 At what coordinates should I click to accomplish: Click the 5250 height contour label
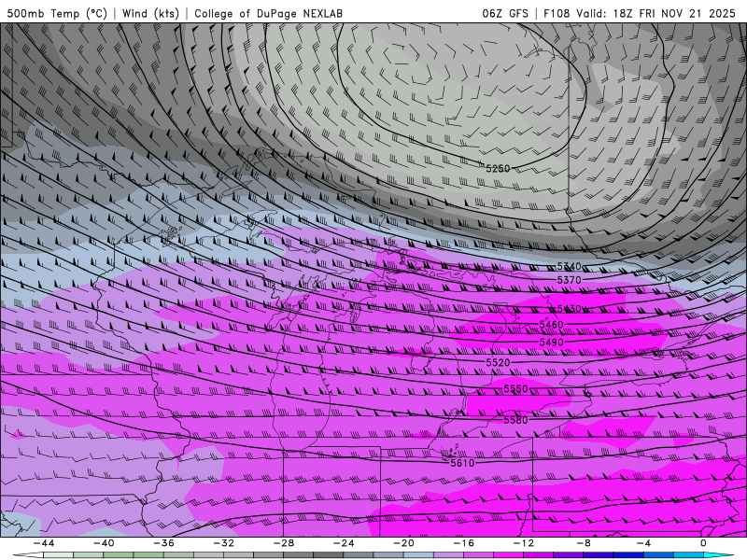[x=498, y=168]
